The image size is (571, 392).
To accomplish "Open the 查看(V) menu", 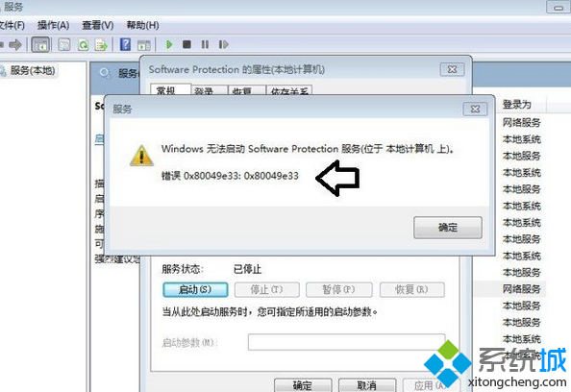I will click(x=98, y=25).
